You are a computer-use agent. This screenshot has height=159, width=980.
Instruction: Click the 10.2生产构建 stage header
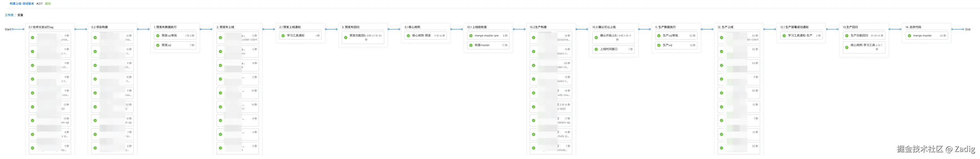538,27
